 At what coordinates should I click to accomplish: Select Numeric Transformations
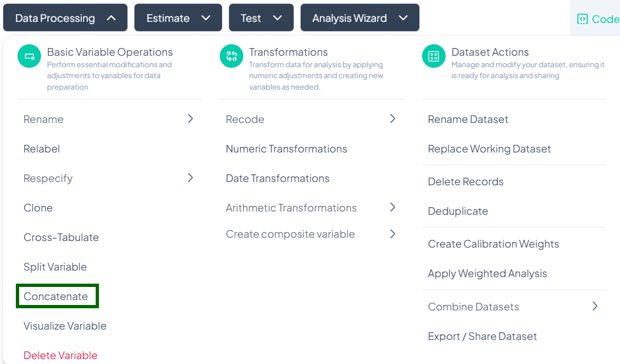click(286, 149)
